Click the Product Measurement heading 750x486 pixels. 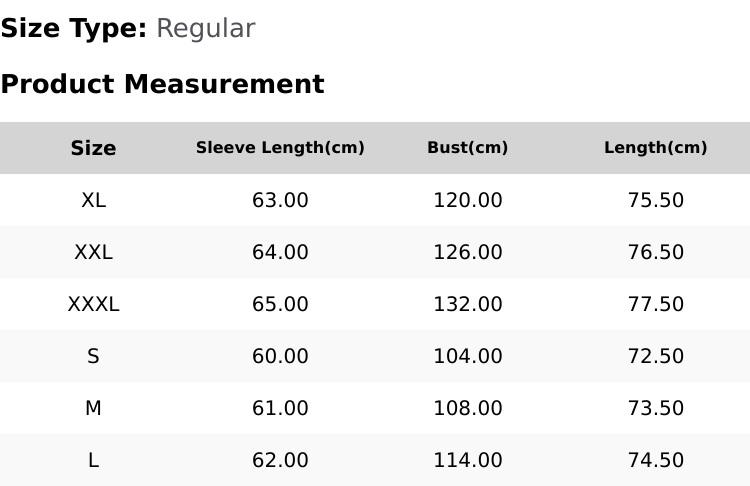(163, 84)
